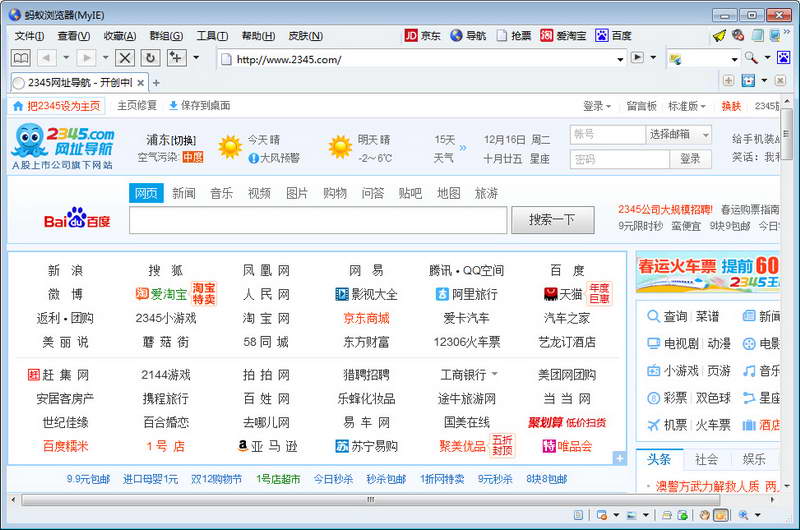Click the blue plus expand button below site grid

click(x=619, y=458)
